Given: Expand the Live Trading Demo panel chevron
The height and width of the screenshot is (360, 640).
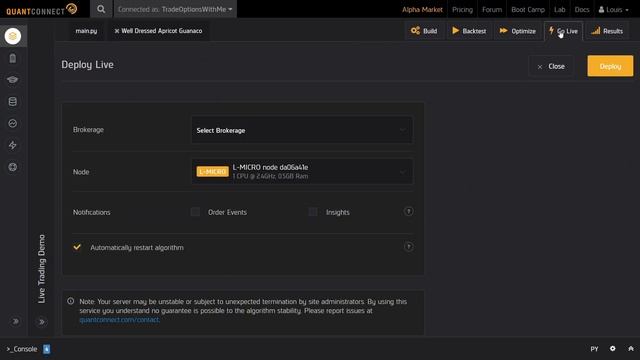Looking at the screenshot, I should [42, 322].
